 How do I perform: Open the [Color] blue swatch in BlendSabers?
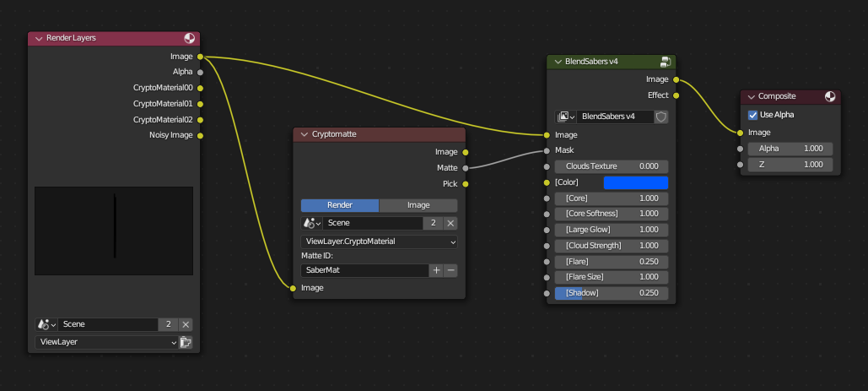(x=635, y=182)
